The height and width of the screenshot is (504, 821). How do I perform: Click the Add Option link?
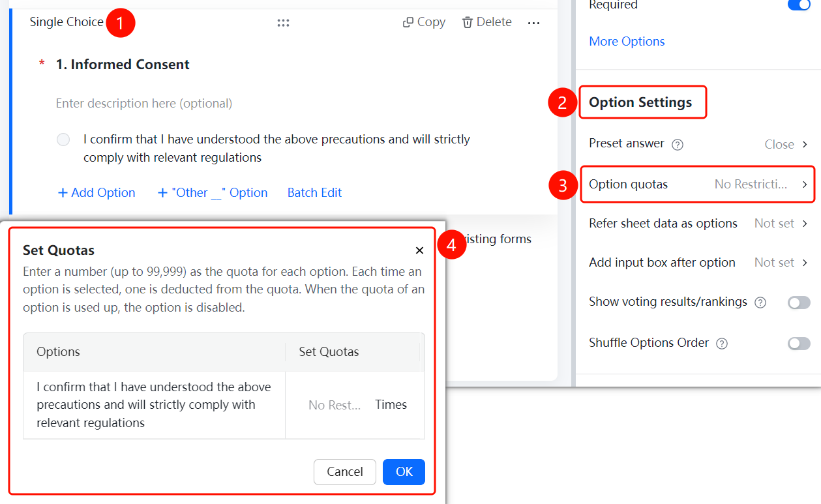pyautogui.click(x=97, y=193)
